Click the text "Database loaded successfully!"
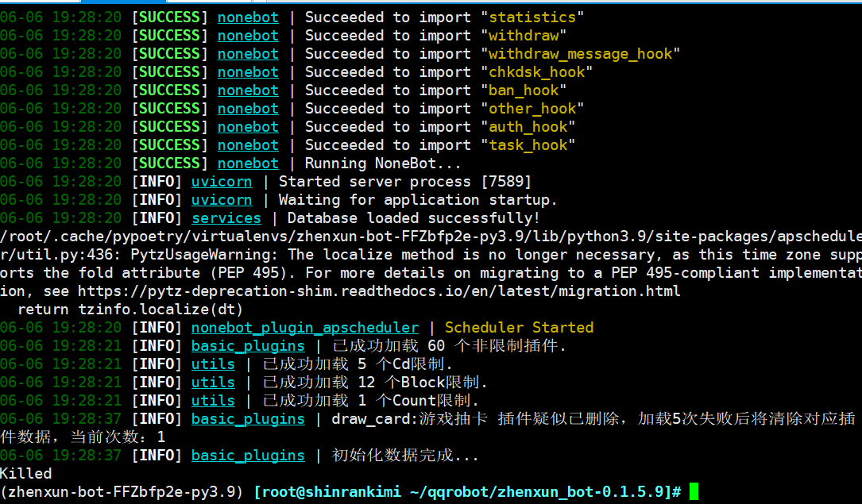The image size is (862, 504). point(413,218)
